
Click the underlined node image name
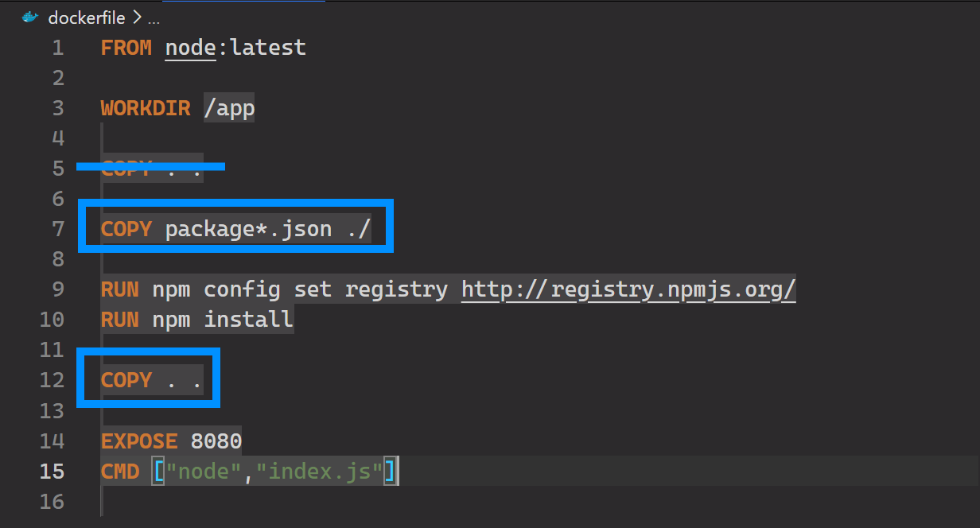click(x=191, y=48)
